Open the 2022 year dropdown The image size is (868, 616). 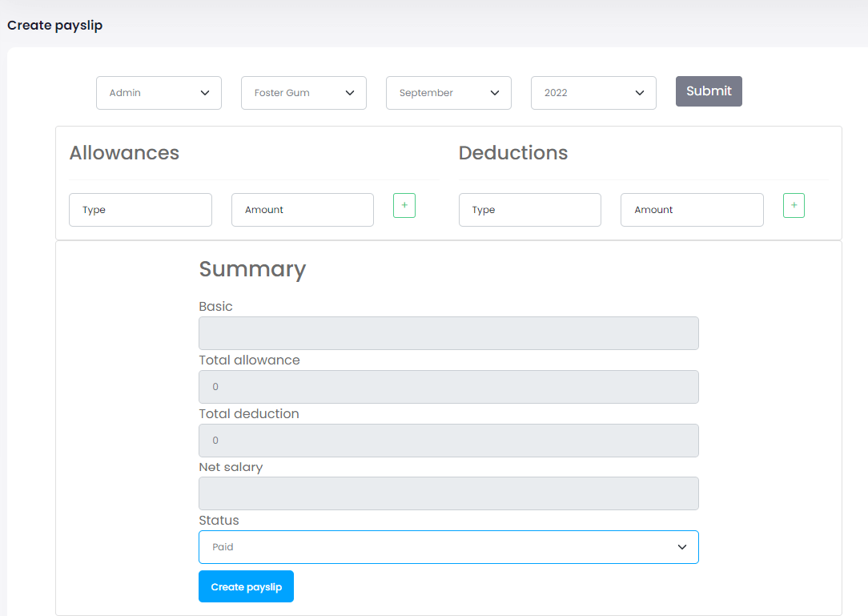point(593,93)
